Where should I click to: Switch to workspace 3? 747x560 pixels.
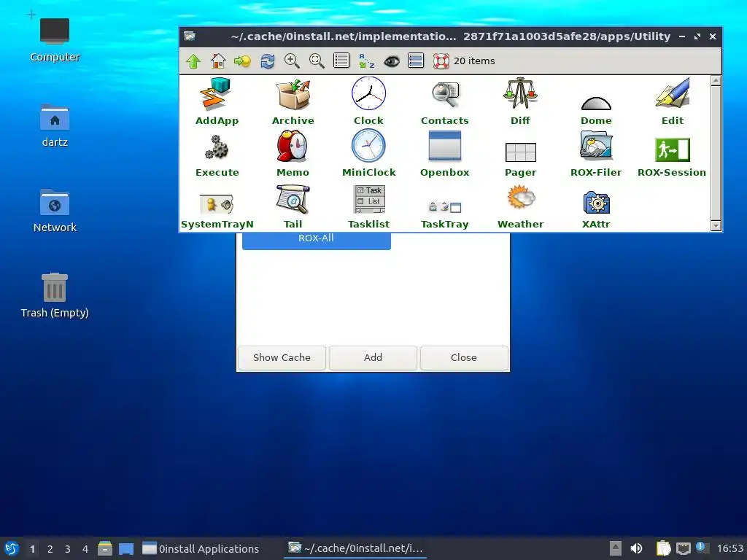[68, 549]
